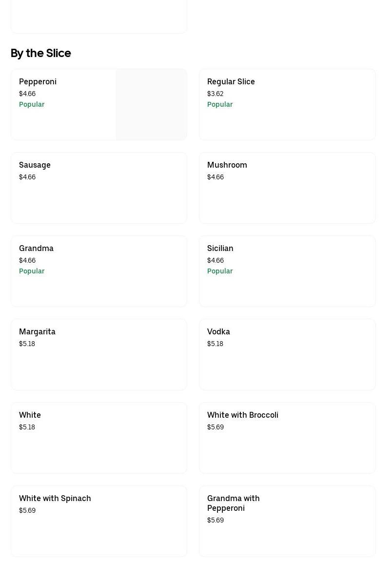Screen dimensions: 392x561
Task: Choose White with Spinach card
Action: [99, 522]
